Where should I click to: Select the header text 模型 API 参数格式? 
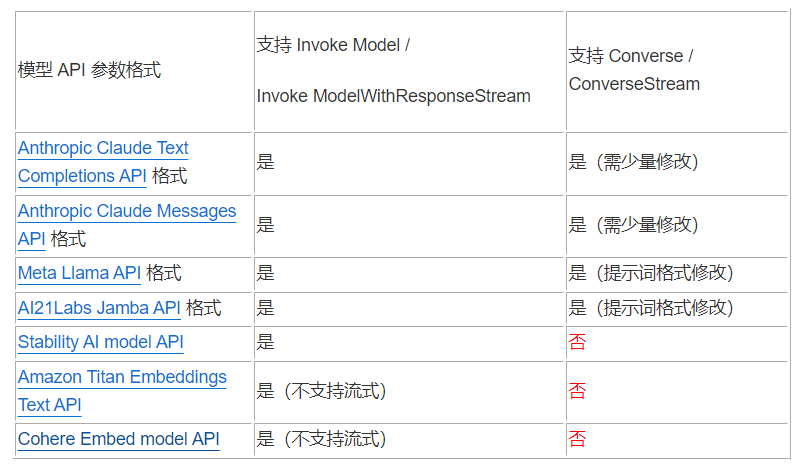point(89,70)
